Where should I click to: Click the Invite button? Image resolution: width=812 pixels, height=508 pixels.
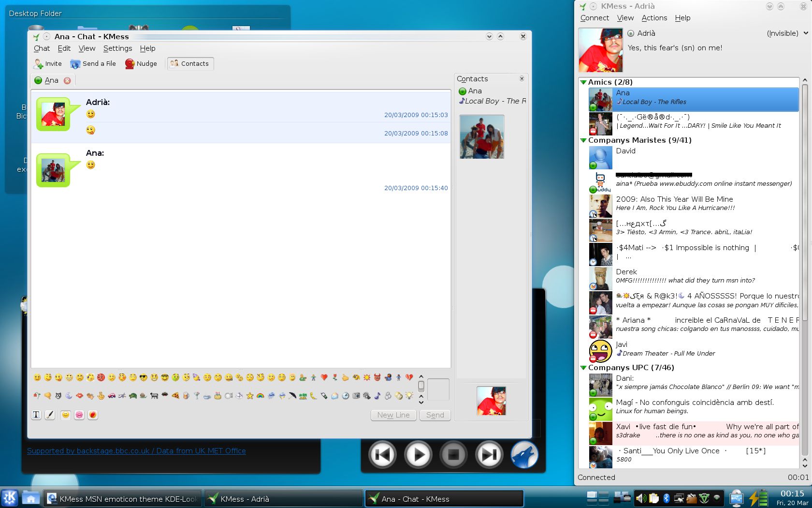point(48,63)
